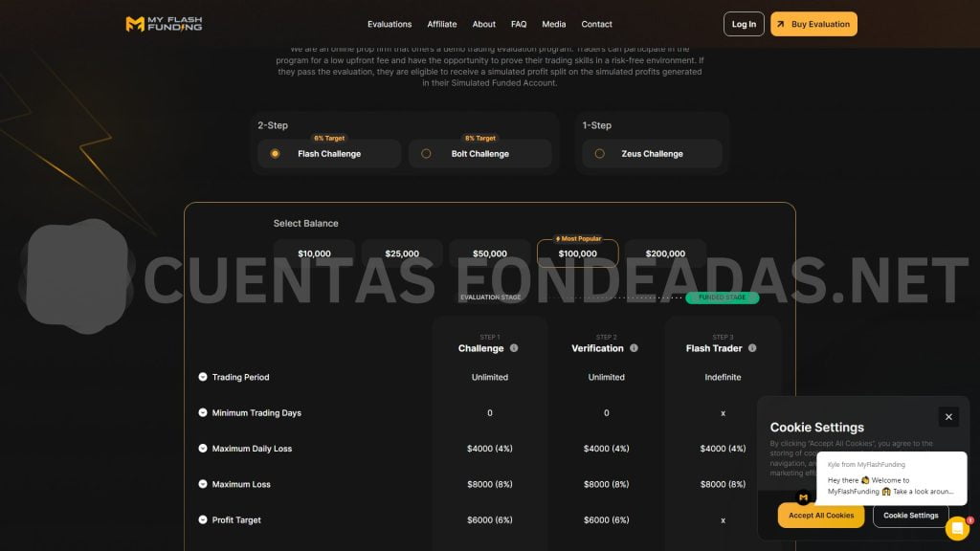Image resolution: width=980 pixels, height=551 pixels.
Task: Click the info icon next to Flash Trader
Action: pyautogui.click(x=751, y=348)
